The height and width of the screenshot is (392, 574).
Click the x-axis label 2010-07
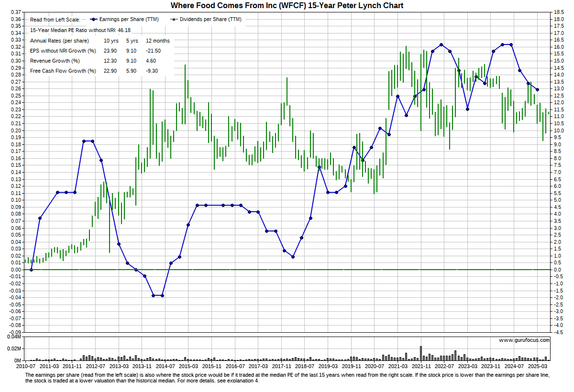[26, 366]
